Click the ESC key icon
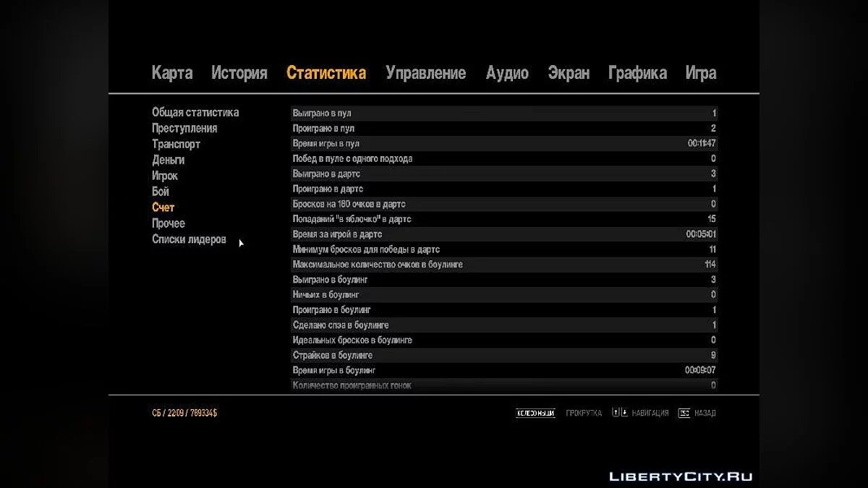The width and height of the screenshot is (868, 488). pyautogui.click(x=684, y=414)
